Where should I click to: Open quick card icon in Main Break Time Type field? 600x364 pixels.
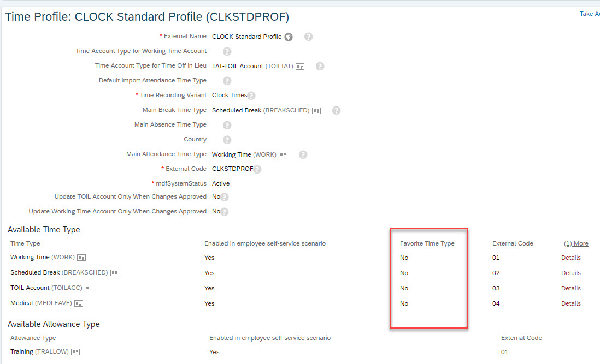[x=316, y=111]
